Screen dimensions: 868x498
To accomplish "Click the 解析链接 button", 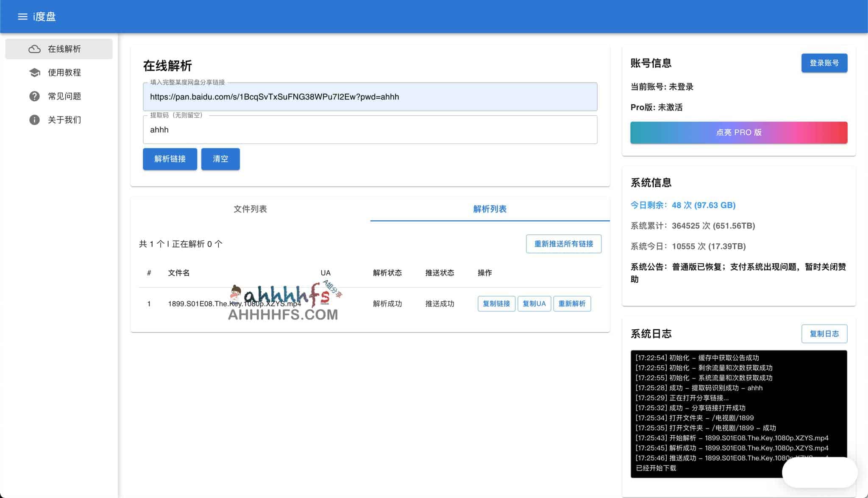I will coord(170,159).
